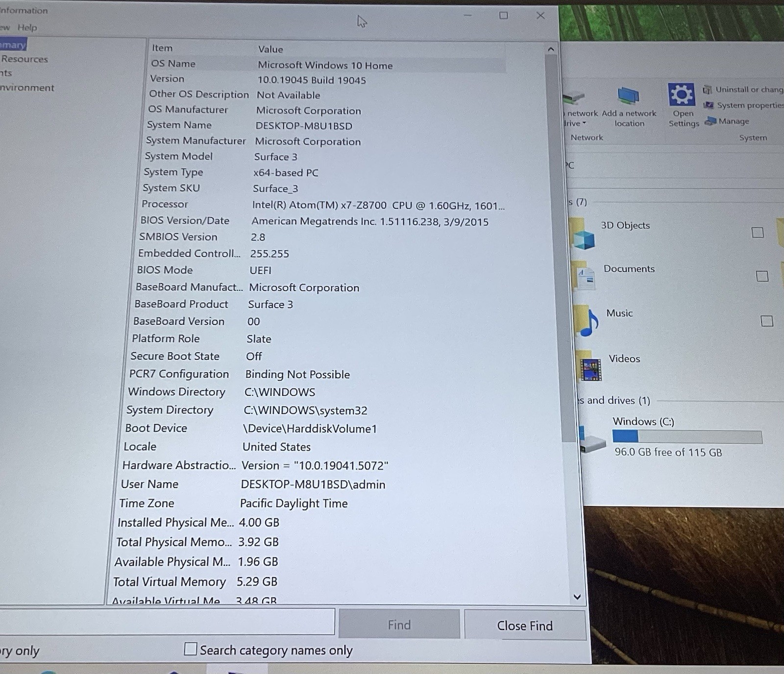Enable Search category names only checkbox
Screen dimensions: 784x674
[190, 649]
